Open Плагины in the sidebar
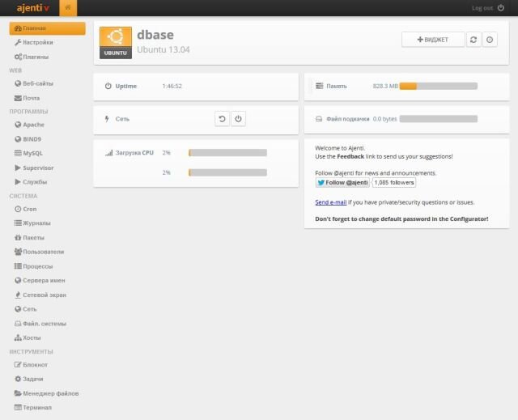The width and height of the screenshot is (518, 420). (x=32, y=57)
